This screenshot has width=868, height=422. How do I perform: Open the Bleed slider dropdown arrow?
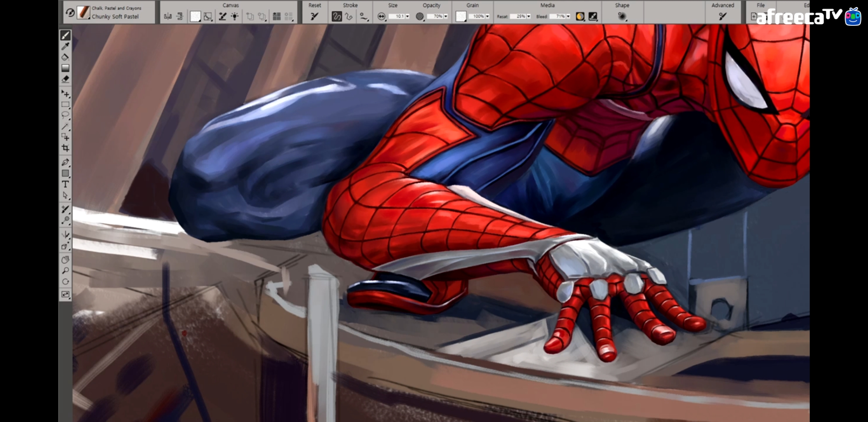[x=568, y=16]
